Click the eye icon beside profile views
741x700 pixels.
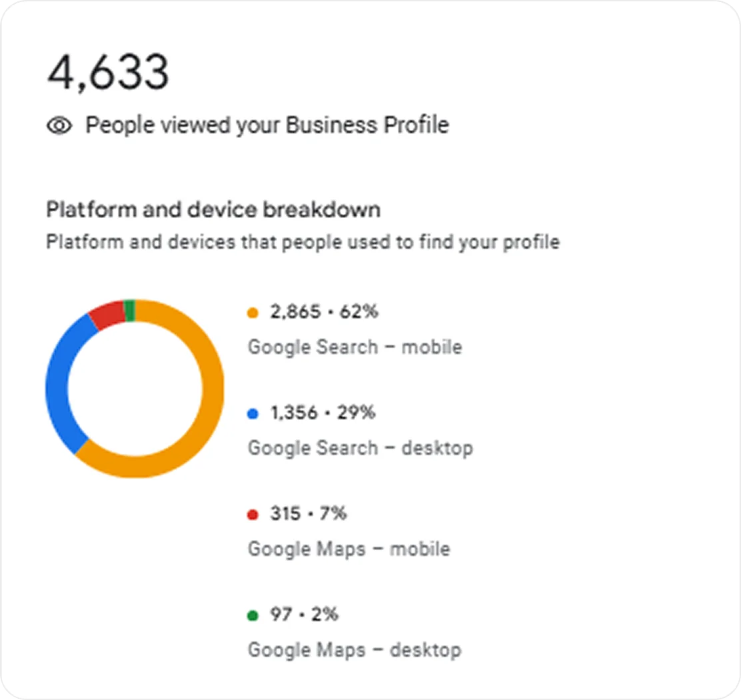59,125
